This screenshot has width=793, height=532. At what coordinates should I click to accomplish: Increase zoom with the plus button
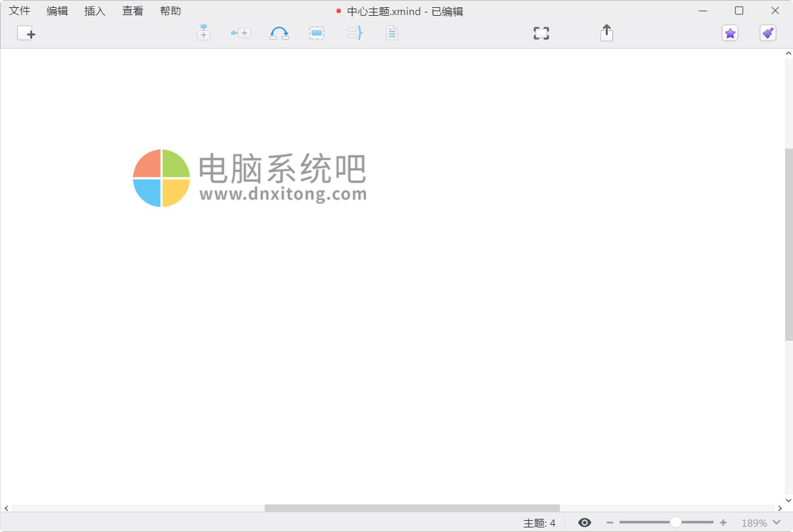click(723, 523)
